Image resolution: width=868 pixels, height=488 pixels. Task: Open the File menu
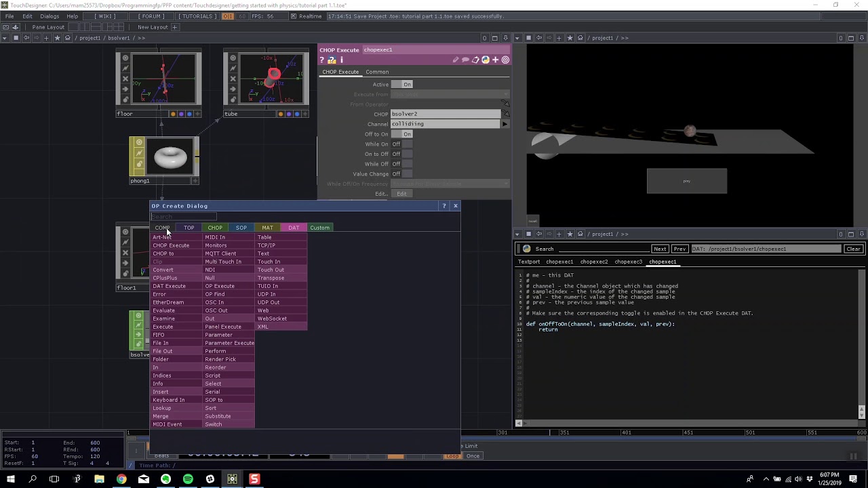pos(9,16)
